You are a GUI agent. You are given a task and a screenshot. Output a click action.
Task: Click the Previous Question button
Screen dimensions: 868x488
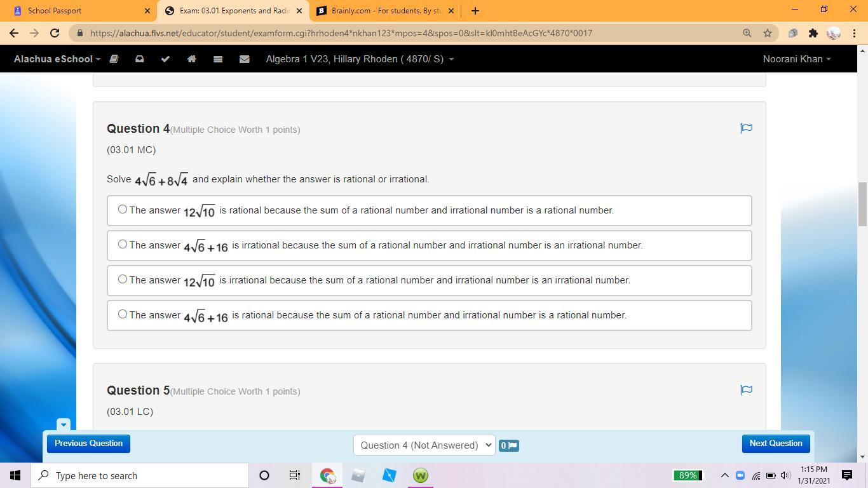click(x=88, y=444)
